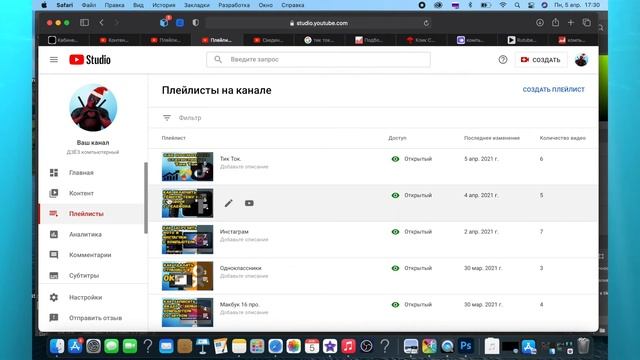Add a new Safari tab
The image size is (640, 360).
[x=571, y=23]
